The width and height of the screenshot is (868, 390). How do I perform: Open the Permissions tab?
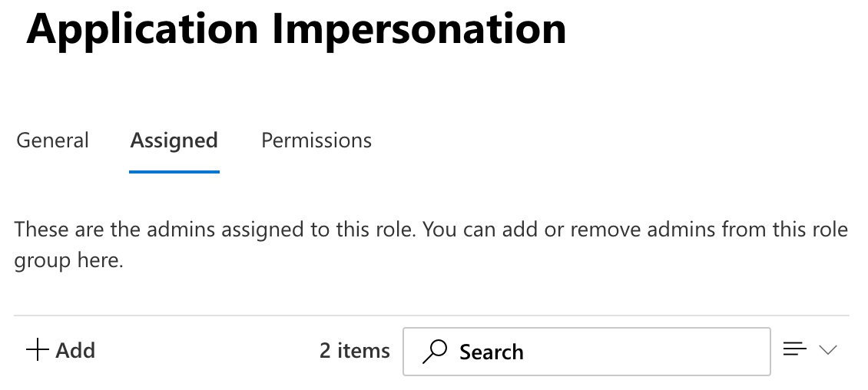coord(316,140)
